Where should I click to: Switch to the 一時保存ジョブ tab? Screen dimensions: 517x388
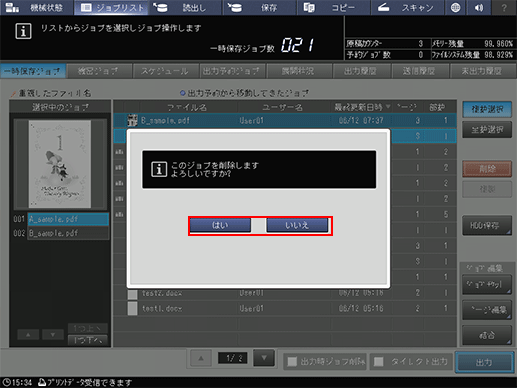(33, 71)
